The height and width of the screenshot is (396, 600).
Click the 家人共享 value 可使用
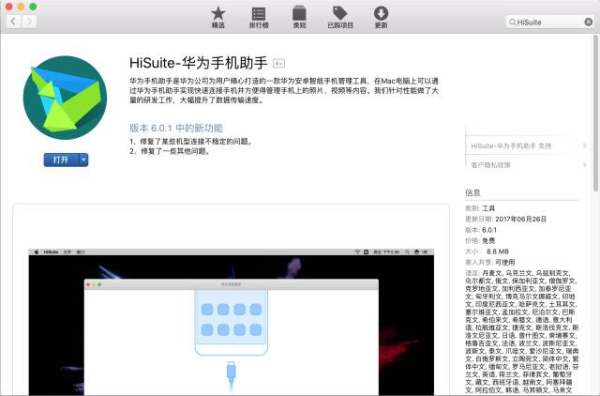tap(505, 262)
